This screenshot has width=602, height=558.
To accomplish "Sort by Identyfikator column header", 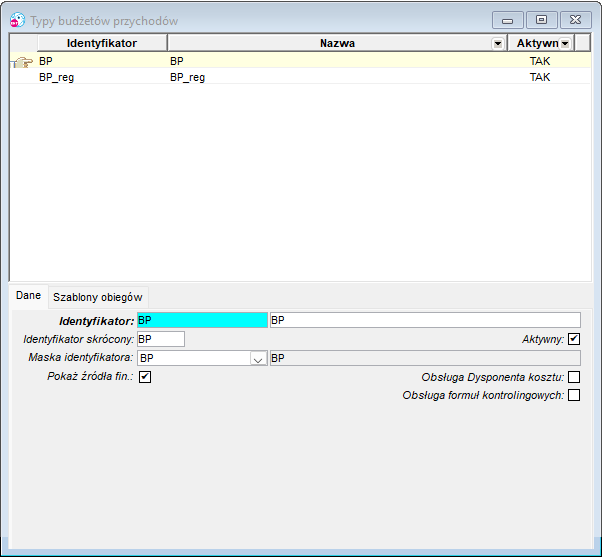I will pos(102,43).
